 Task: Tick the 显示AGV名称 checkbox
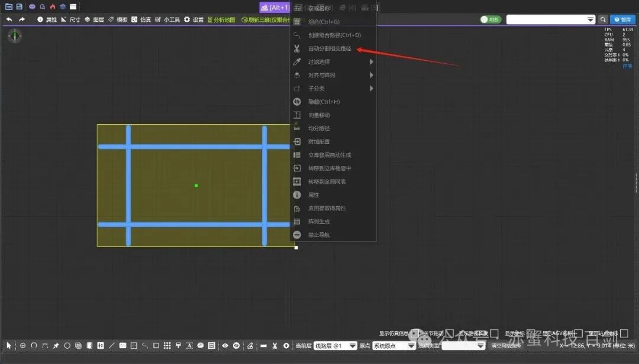578,333
